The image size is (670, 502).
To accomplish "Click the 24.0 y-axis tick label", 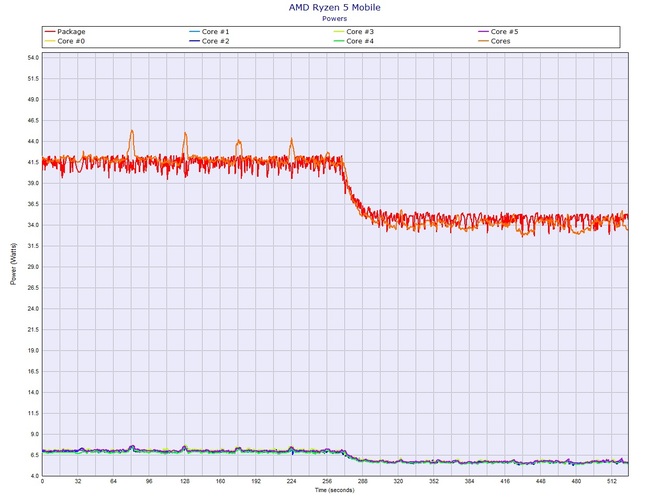I will pos(33,309).
